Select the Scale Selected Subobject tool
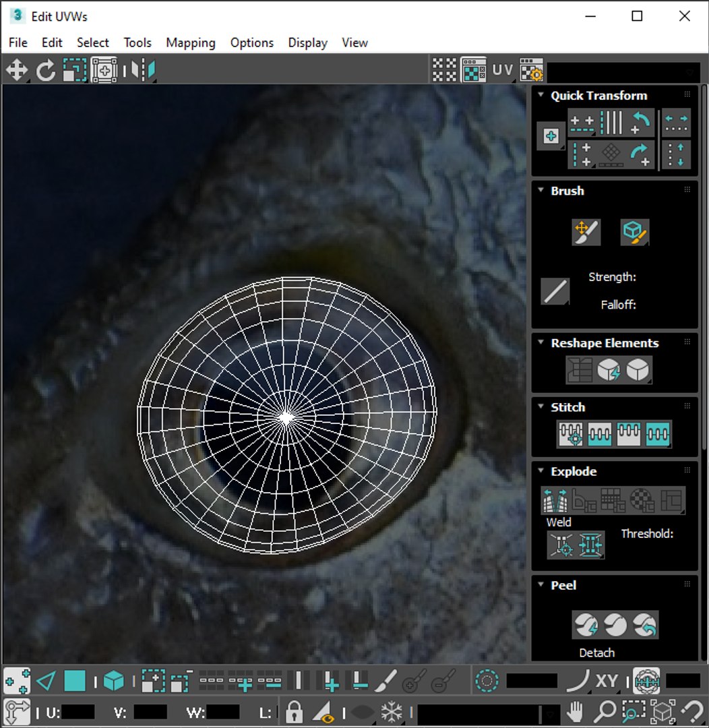 [75, 71]
